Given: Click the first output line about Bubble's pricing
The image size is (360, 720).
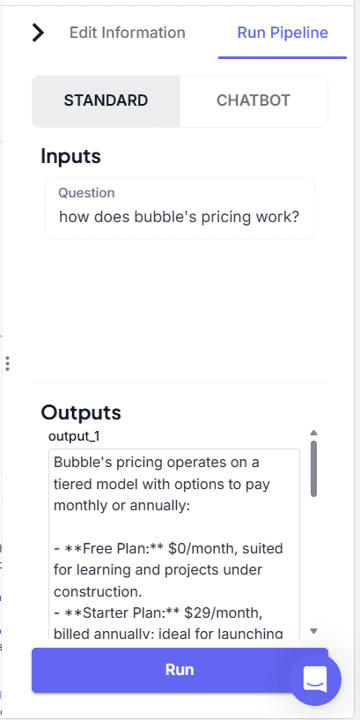Looking at the screenshot, I should tap(162, 484).
